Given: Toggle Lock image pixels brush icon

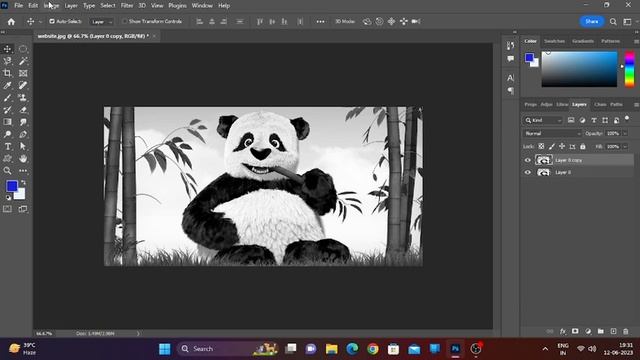Looking at the screenshot, I should [x=552, y=146].
